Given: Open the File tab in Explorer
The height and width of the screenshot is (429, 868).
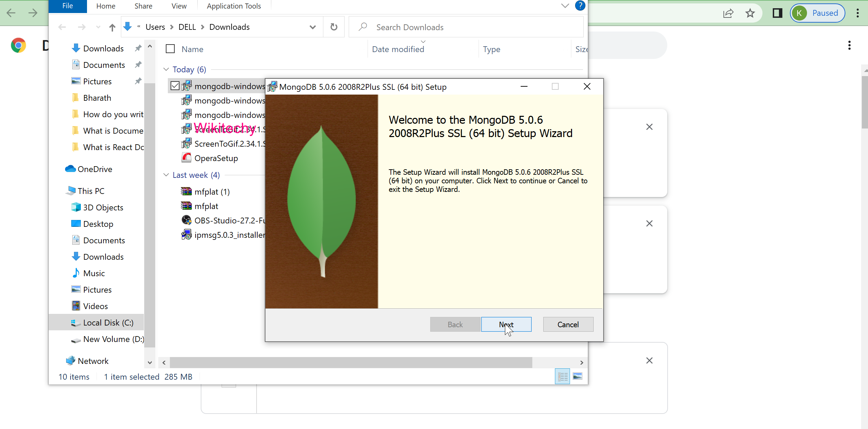Looking at the screenshot, I should 67,6.
